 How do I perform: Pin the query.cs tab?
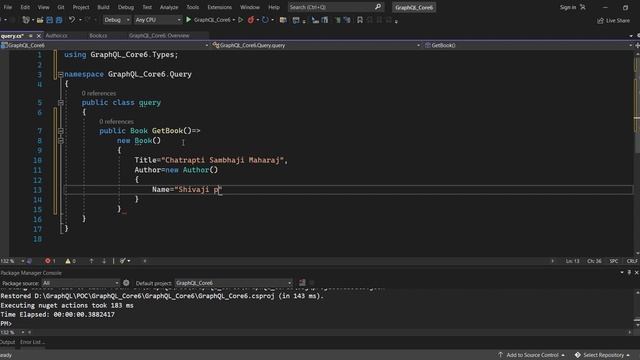31,36
